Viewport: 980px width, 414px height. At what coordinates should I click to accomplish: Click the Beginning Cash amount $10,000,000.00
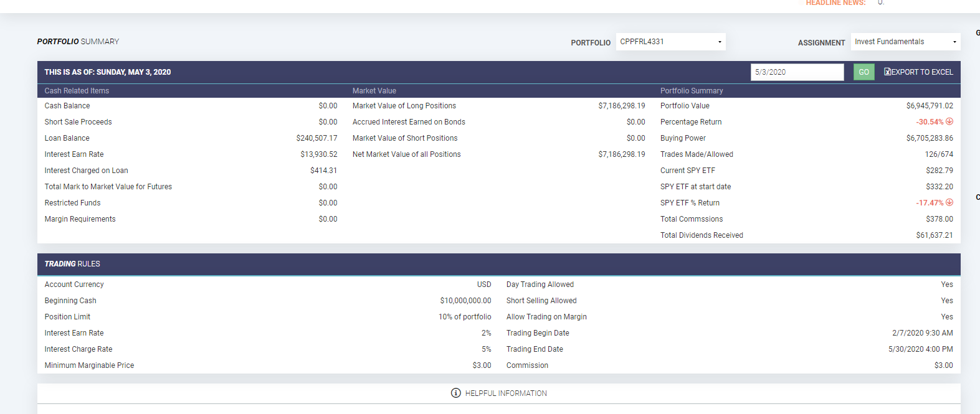point(465,301)
